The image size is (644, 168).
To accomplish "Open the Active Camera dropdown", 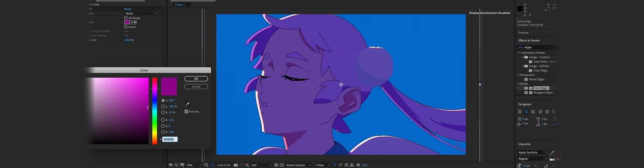I will click(x=299, y=165).
